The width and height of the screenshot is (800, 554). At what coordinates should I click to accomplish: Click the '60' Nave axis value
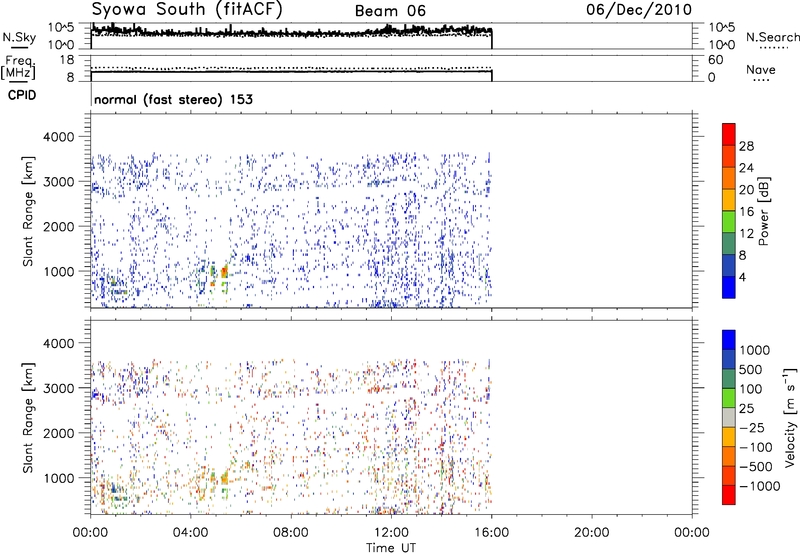tap(716, 60)
